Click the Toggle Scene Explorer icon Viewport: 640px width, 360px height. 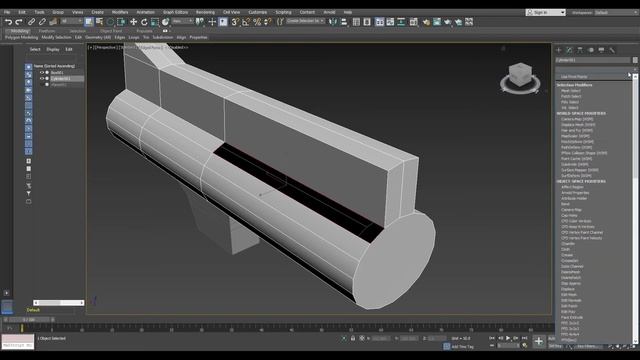(x=356, y=22)
